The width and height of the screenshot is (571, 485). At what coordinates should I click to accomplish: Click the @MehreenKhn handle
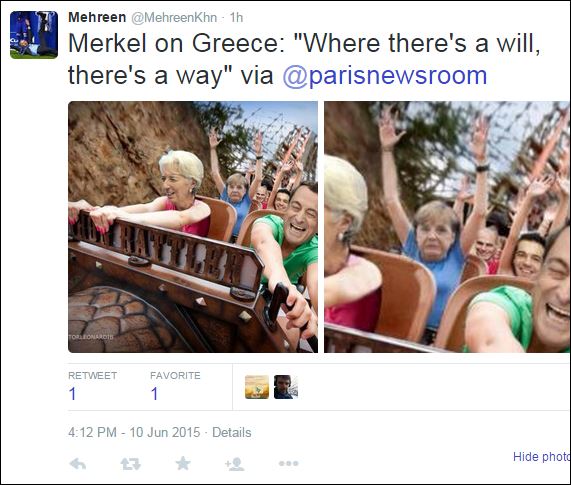point(174,17)
